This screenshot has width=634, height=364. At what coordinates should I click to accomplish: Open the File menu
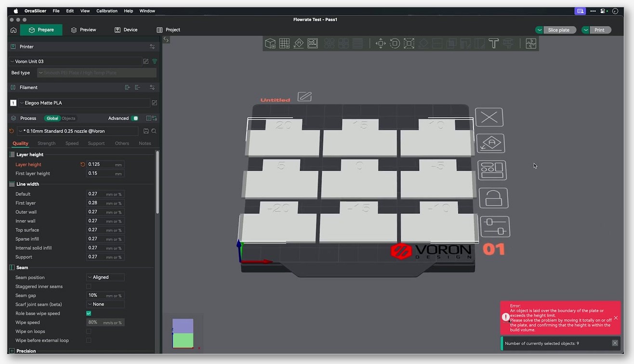56,11
